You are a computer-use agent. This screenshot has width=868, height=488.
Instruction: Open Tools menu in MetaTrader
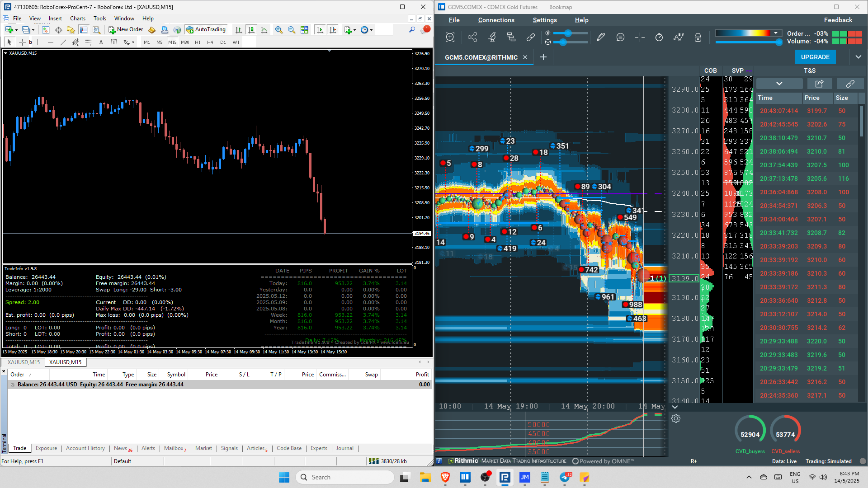click(x=100, y=19)
